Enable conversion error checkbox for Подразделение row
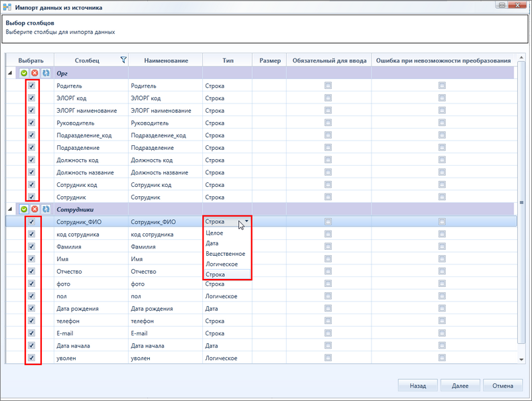 [442, 147]
